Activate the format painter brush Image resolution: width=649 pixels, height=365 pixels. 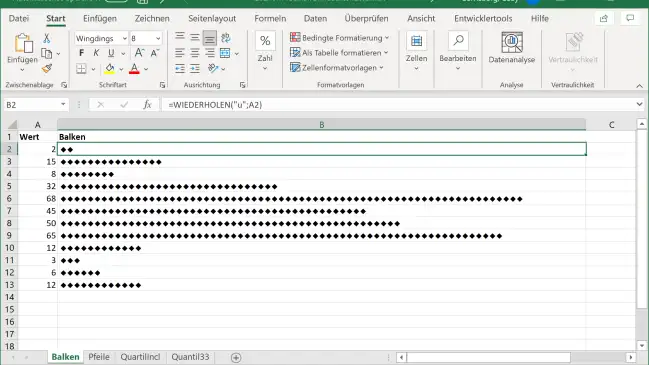[x=46, y=69]
